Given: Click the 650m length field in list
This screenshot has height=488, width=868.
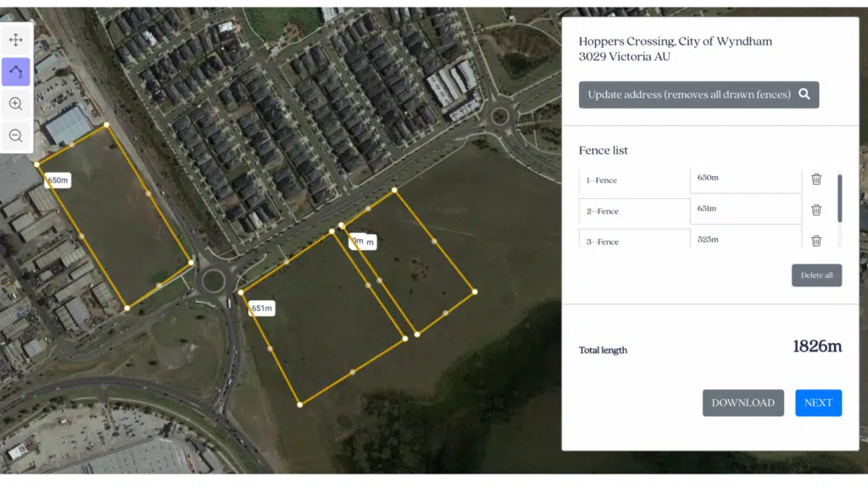Looking at the screenshot, I should [x=745, y=179].
